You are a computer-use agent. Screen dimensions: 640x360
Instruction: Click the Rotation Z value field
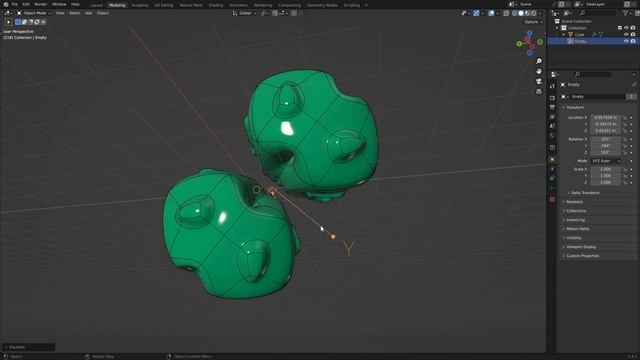coord(606,152)
